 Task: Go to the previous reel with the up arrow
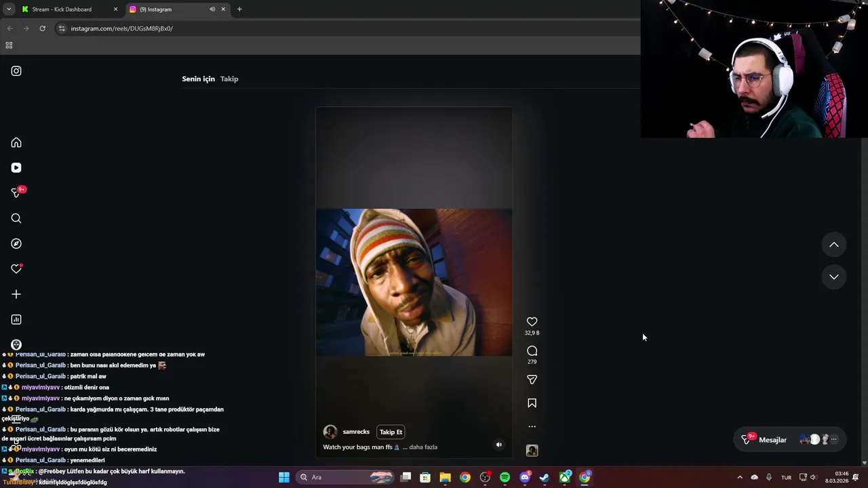[x=834, y=245]
